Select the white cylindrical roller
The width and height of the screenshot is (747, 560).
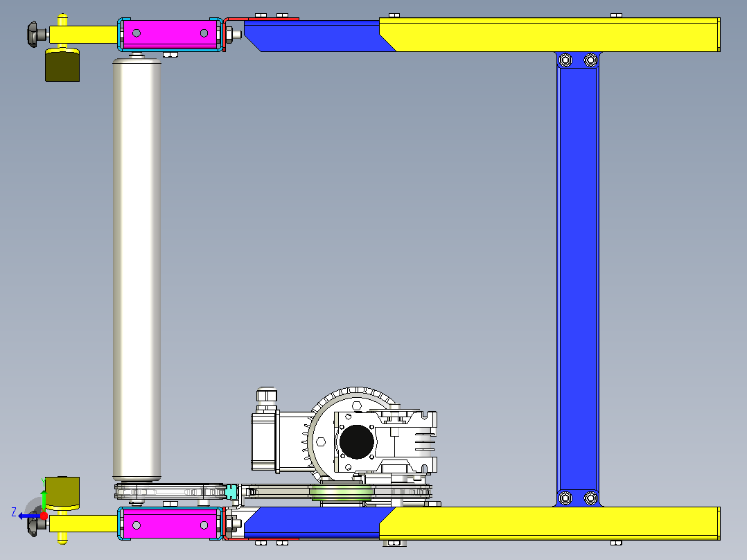coord(137,270)
